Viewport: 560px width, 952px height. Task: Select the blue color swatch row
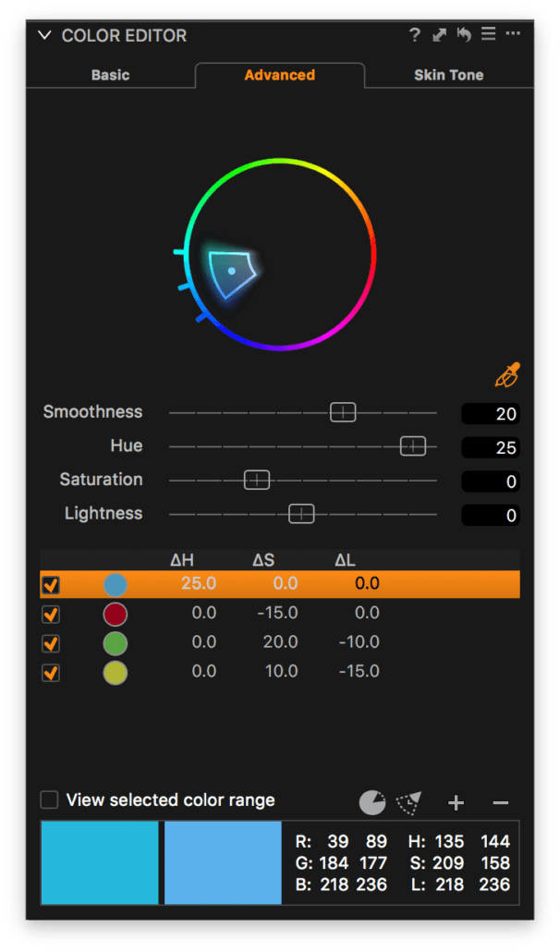277,584
